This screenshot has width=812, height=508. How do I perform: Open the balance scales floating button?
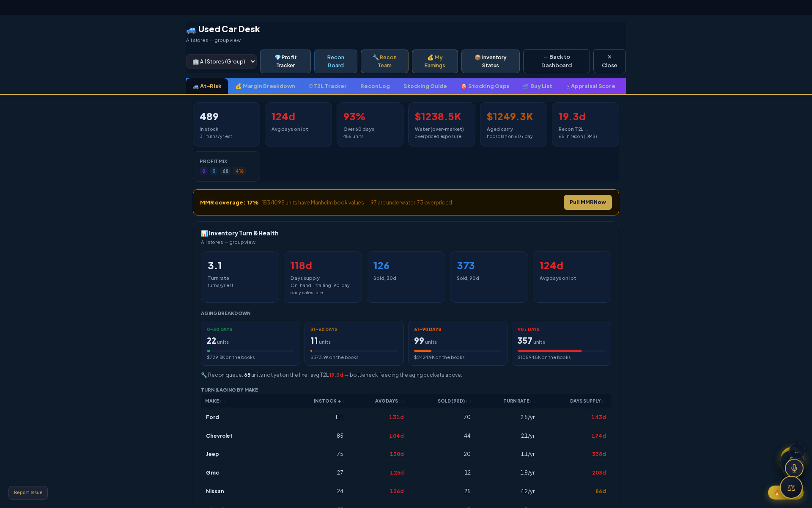[791, 488]
